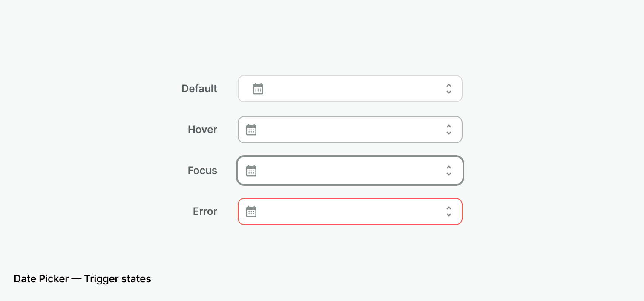Click the red-bordered picker's chevron icon
Image resolution: width=644 pixels, height=301 pixels.
coord(449,211)
